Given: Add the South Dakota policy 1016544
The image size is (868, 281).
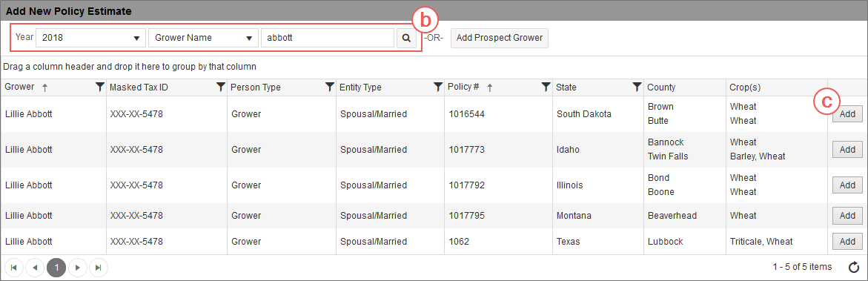Looking at the screenshot, I should pyautogui.click(x=847, y=114).
